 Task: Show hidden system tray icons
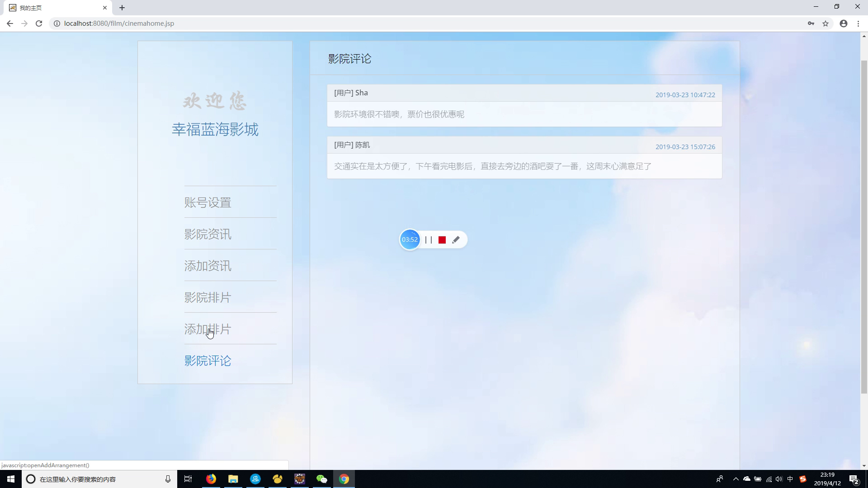coord(736,479)
